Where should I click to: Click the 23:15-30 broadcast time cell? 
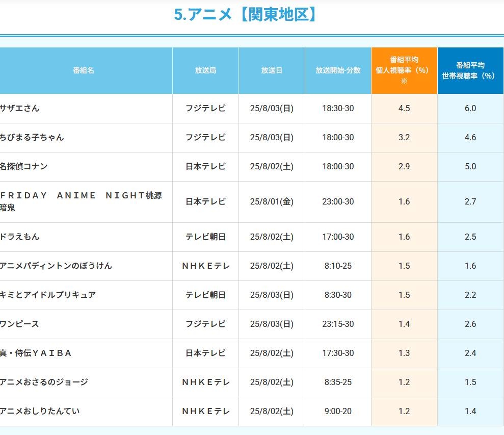coord(338,324)
